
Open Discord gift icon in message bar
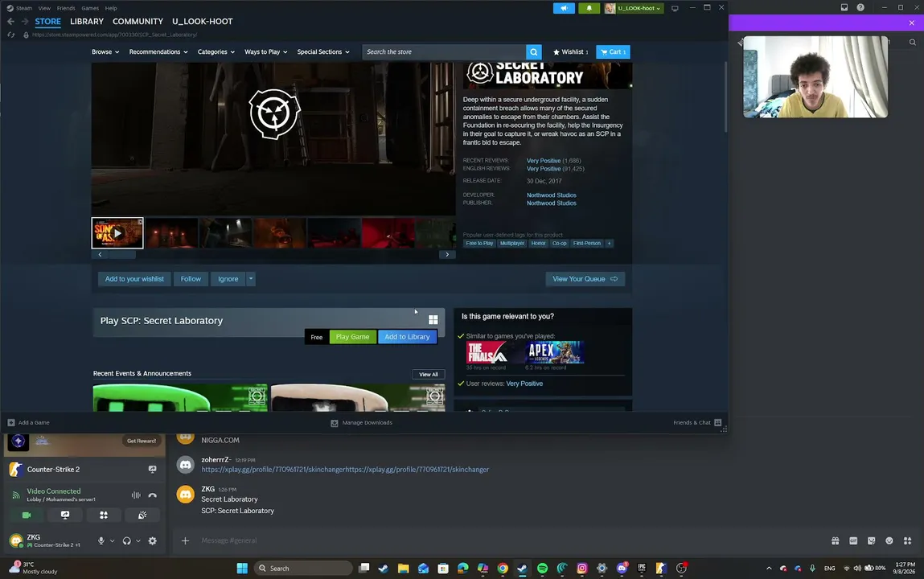tap(835, 540)
